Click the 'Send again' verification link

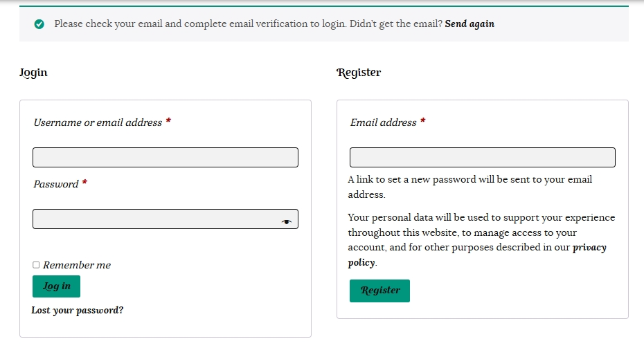[469, 24]
